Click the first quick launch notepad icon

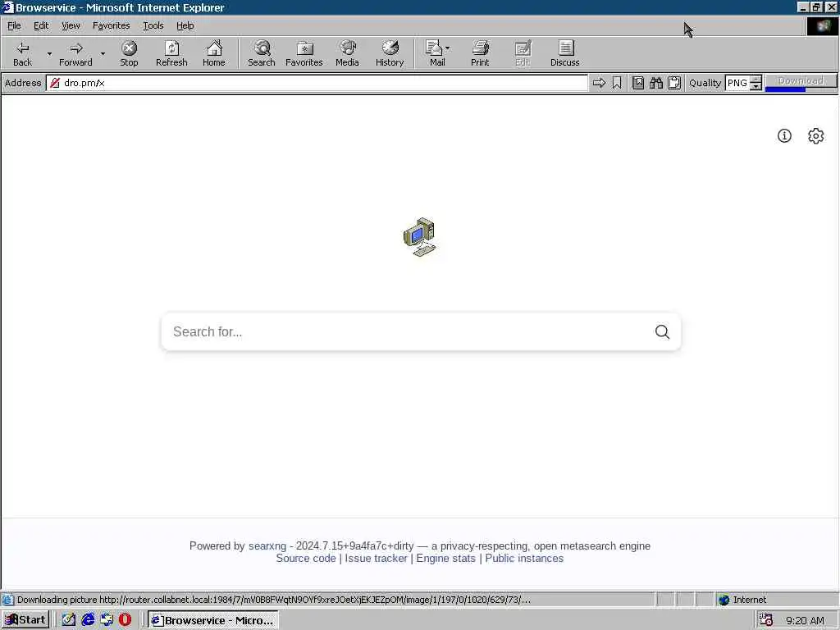click(x=69, y=620)
